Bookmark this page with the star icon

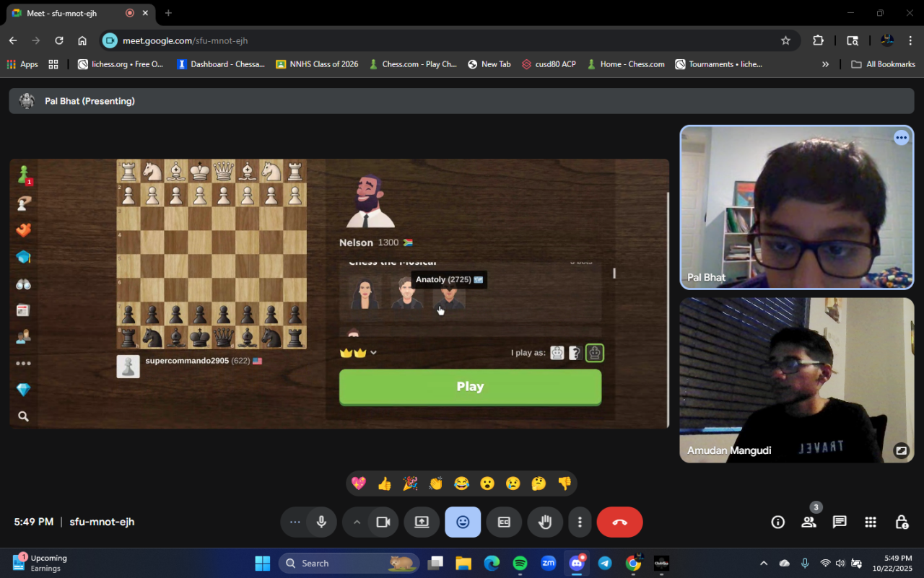(785, 40)
